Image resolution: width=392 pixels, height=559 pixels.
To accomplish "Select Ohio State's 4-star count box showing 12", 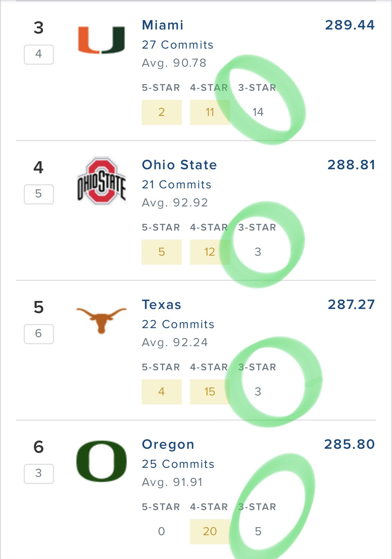I will coord(210,252).
